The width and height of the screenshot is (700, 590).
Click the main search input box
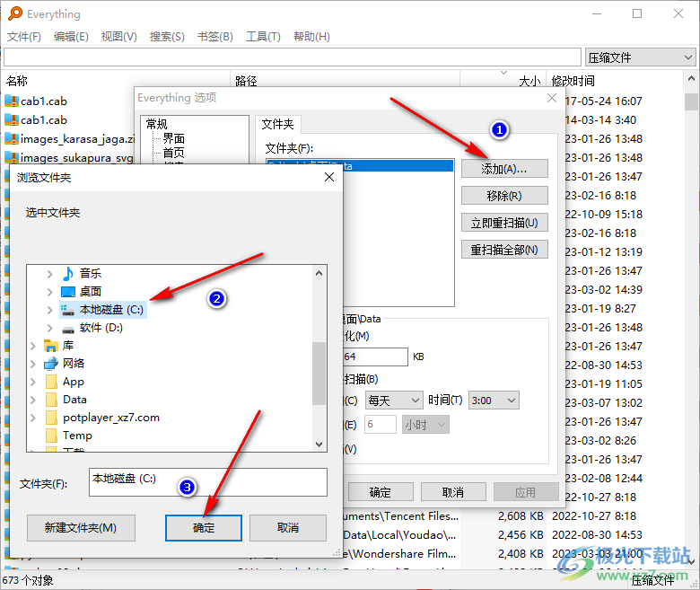(x=292, y=57)
